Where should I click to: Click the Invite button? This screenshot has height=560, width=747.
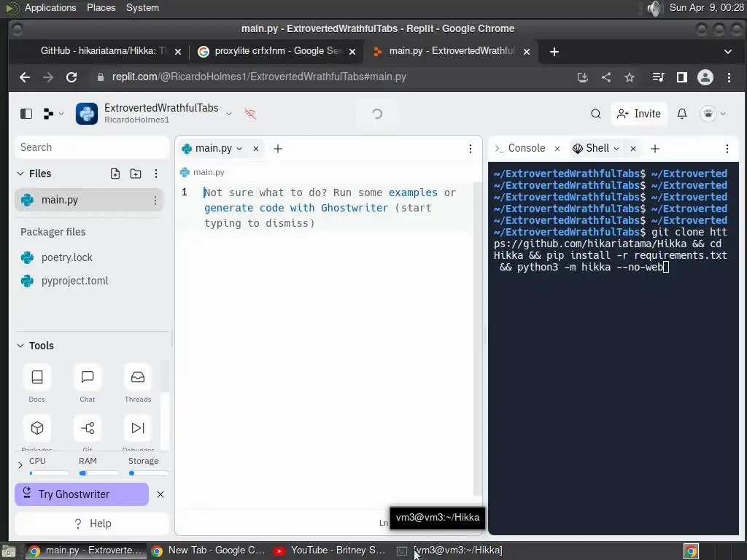(x=639, y=114)
